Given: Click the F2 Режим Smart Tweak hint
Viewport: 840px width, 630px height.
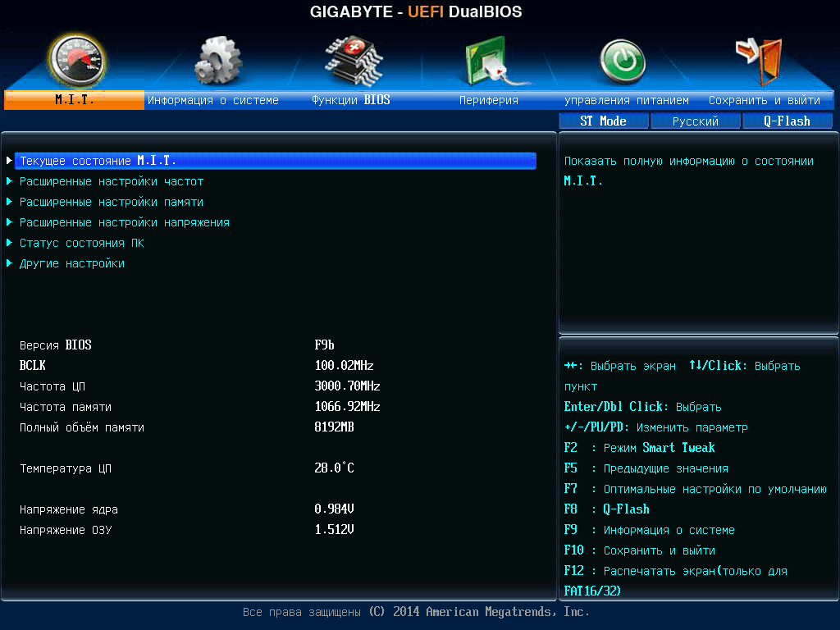Looking at the screenshot, I should 639,448.
